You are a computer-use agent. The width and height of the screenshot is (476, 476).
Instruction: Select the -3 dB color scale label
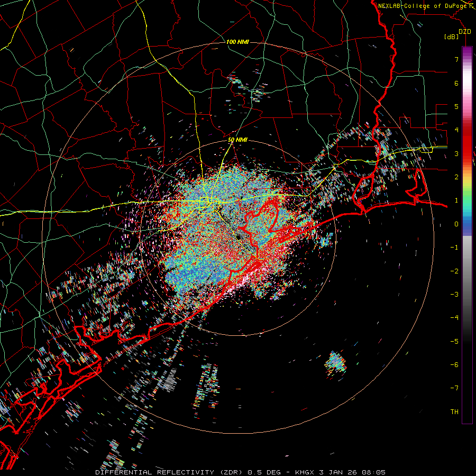point(454,295)
